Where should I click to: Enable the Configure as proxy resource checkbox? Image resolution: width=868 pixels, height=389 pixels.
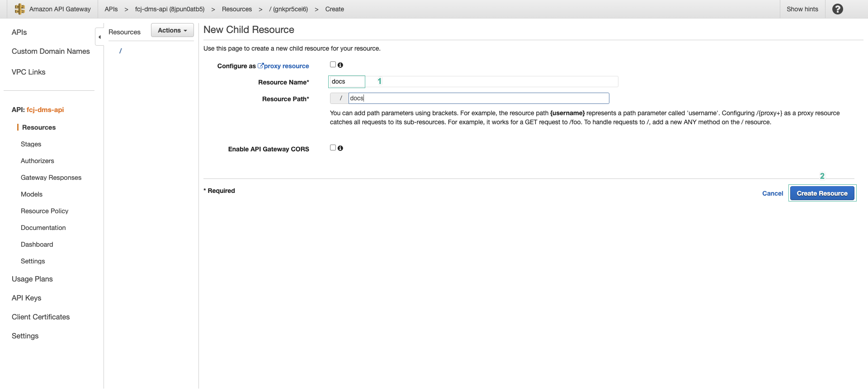[x=333, y=65]
